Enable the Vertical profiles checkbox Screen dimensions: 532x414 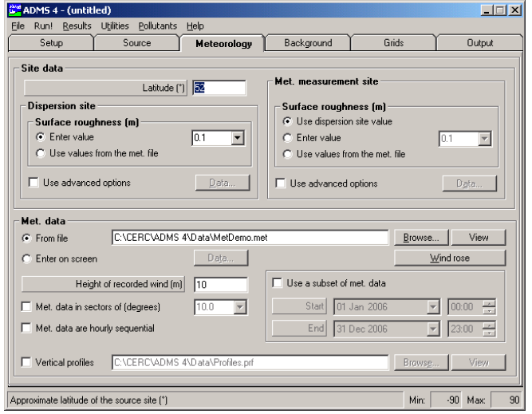pos(26,362)
